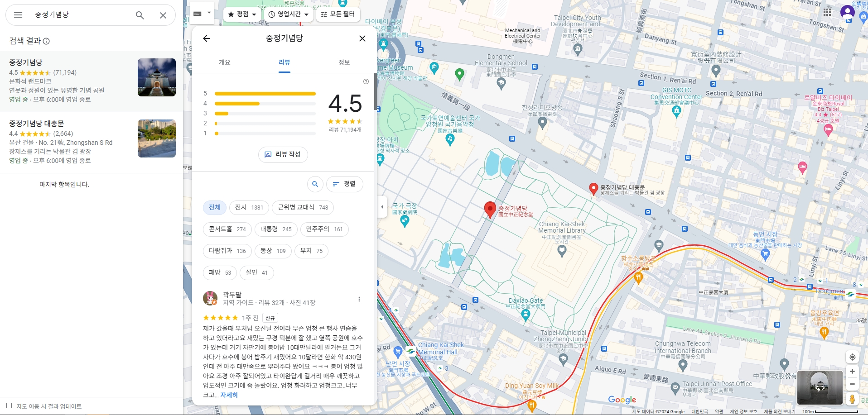
Task: Click the 국가음악청 concert hall marker
Action: pos(450,139)
